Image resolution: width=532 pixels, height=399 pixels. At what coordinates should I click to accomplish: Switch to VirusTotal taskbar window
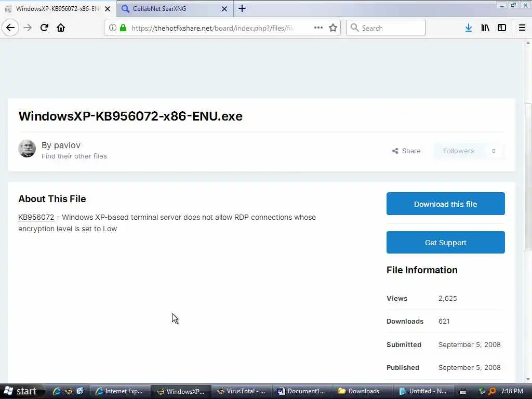[242, 391]
